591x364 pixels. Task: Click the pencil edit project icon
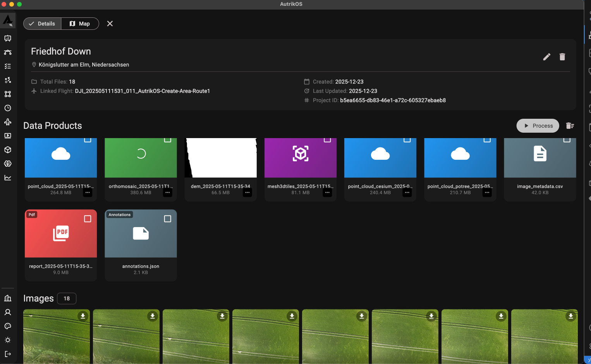(x=546, y=57)
